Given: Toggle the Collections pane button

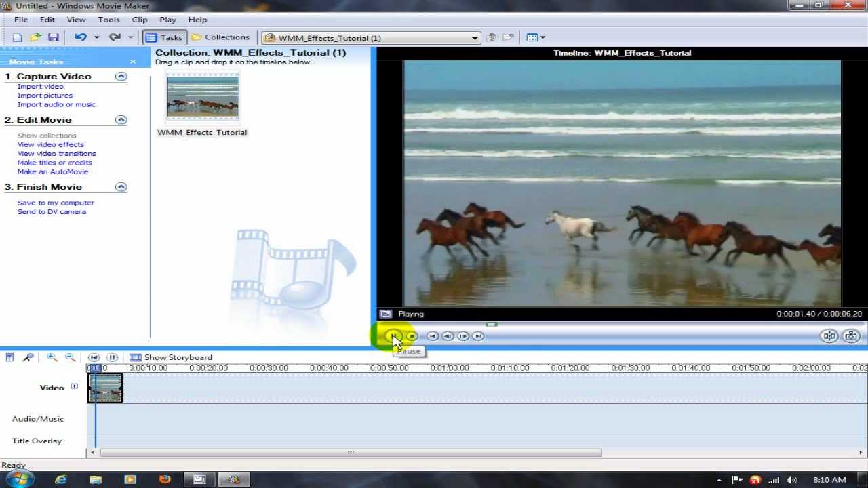Looking at the screenshot, I should [220, 37].
